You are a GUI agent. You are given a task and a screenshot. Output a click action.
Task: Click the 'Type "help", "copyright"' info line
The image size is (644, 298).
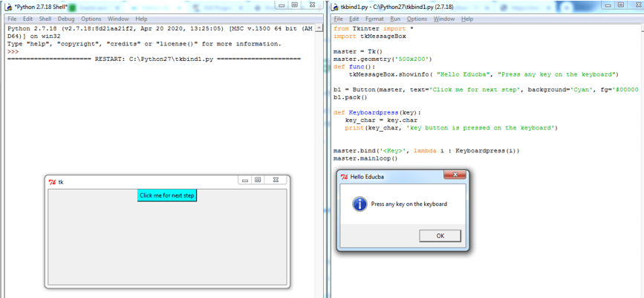145,44
